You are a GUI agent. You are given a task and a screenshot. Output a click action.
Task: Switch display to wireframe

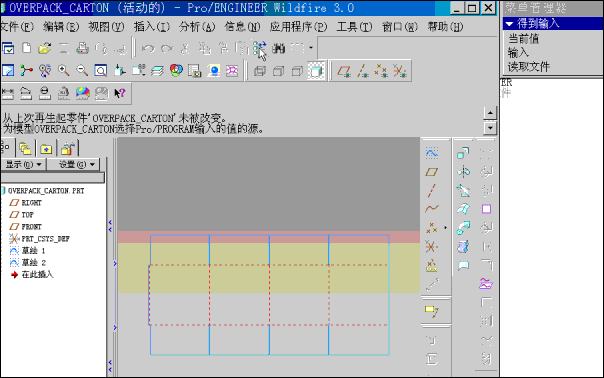pyautogui.click(x=260, y=71)
